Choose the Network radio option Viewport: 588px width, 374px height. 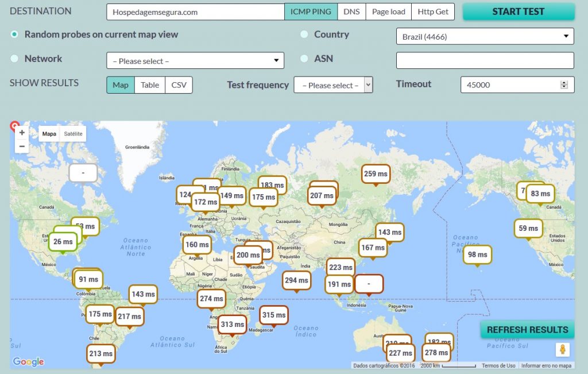[15, 59]
